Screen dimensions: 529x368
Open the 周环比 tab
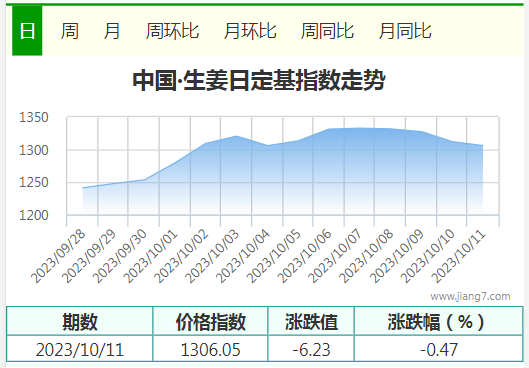point(172,31)
